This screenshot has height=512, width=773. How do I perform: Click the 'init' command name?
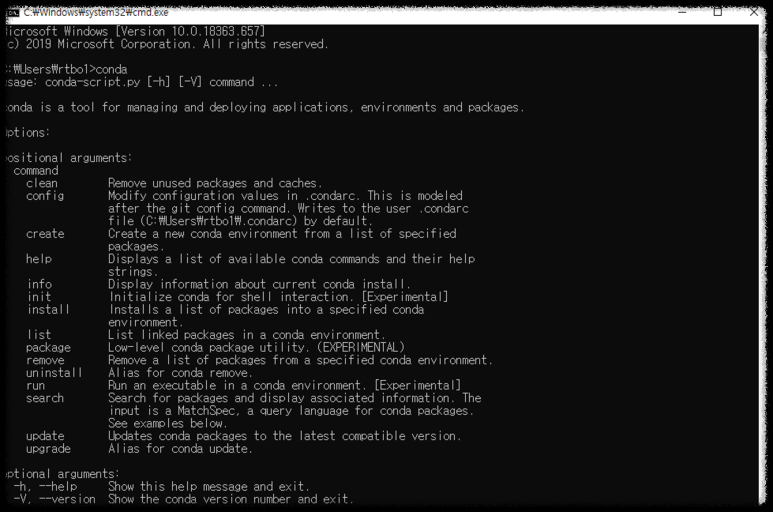[x=39, y=297]
